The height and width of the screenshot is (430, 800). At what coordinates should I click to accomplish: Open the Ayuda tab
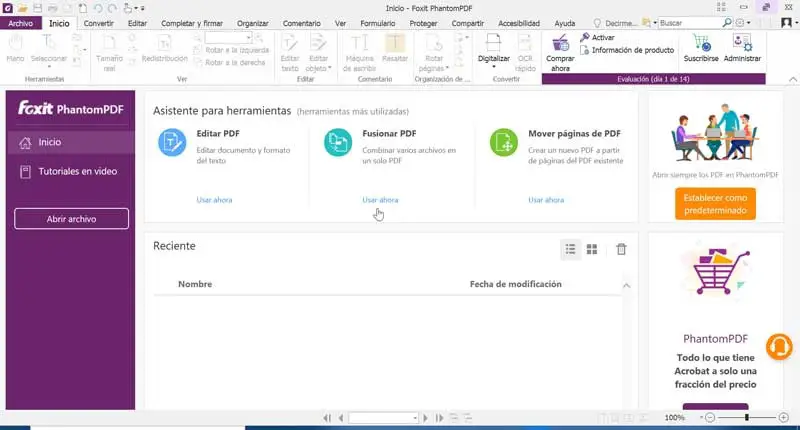pyautogui.click(x=565, y=23)
